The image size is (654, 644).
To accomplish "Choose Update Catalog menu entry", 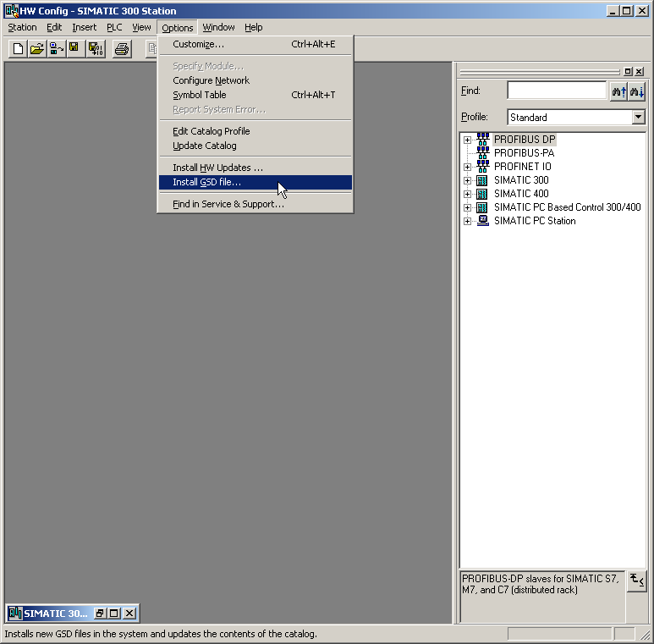I will click(256, 146).
